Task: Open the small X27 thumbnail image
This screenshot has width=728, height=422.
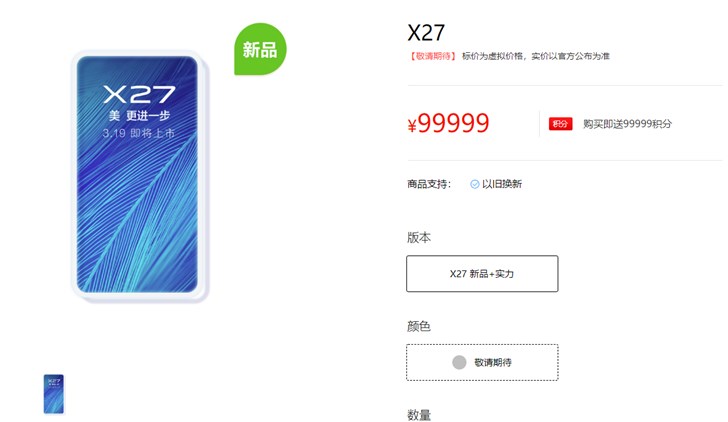Action: [x=54, y=394]
